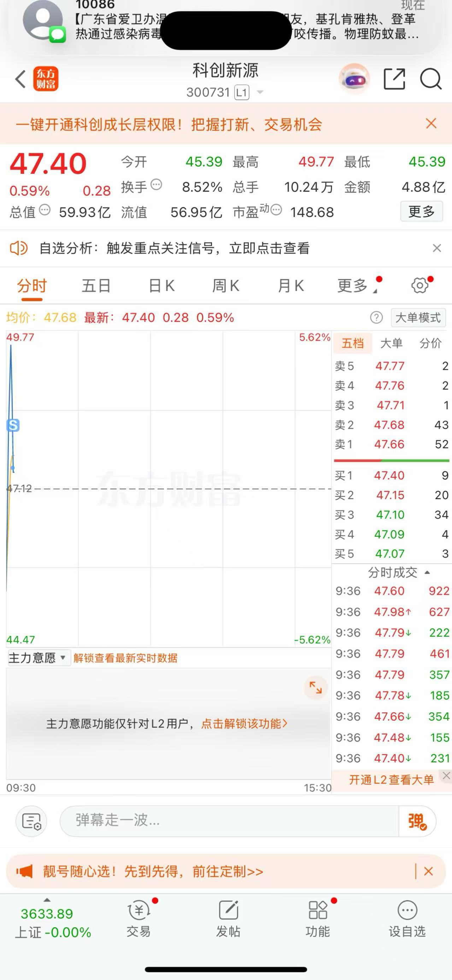Expand the 上证 index bar arrow
452x980 pixels.
(47, 900)
